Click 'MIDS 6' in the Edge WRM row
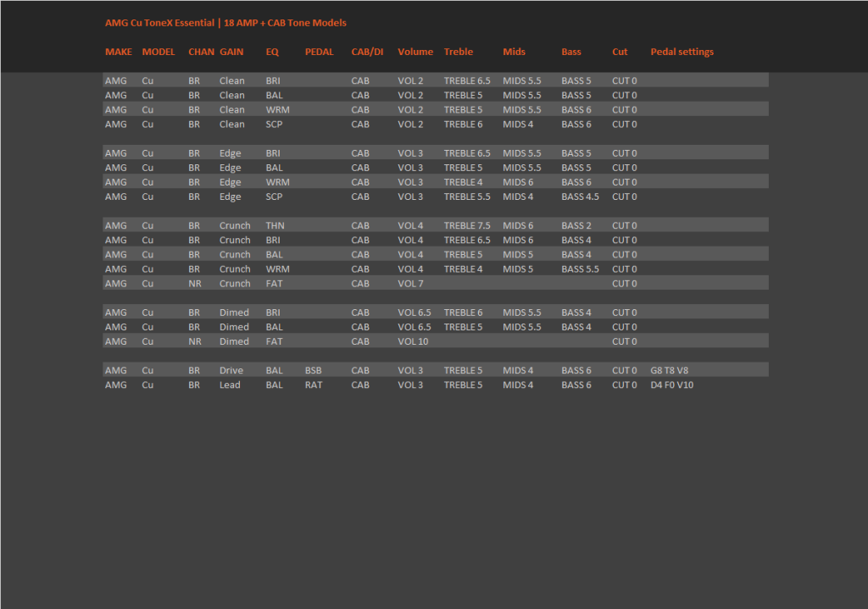The width and height of the screenshot is (868, 609). (518, 182)
